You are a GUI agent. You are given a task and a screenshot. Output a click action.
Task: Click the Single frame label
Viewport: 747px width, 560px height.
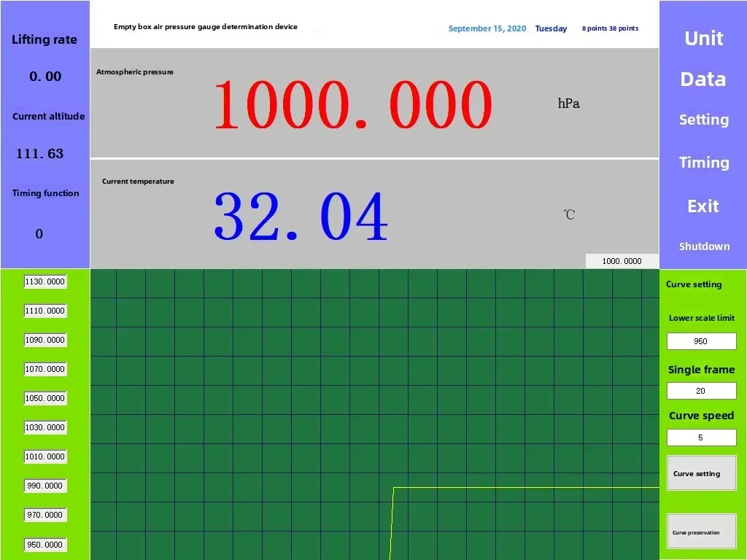click(x=701, y=370)
